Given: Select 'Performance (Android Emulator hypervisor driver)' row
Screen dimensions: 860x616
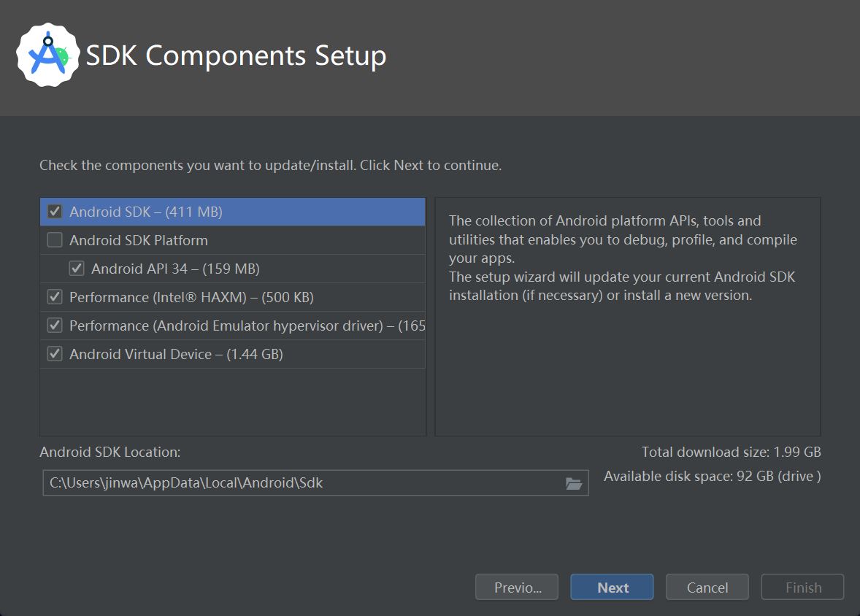Looking at the screenshot, I should [x=233, y=326].
